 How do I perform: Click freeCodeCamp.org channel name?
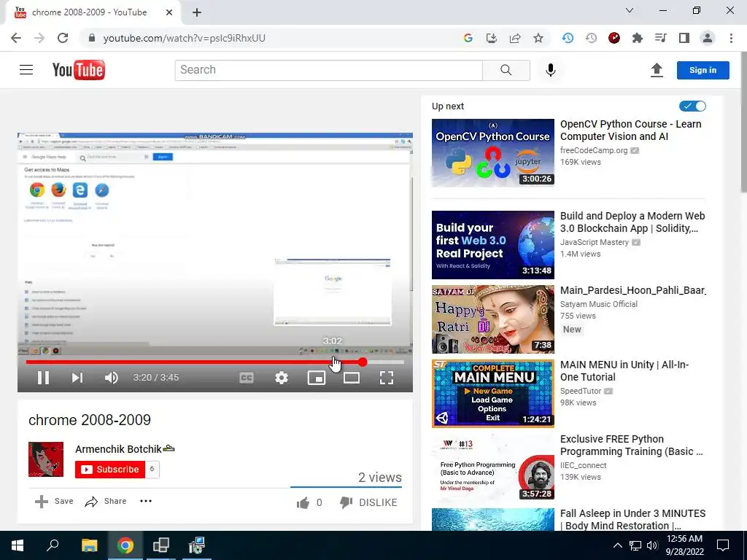tap(594, 150)
